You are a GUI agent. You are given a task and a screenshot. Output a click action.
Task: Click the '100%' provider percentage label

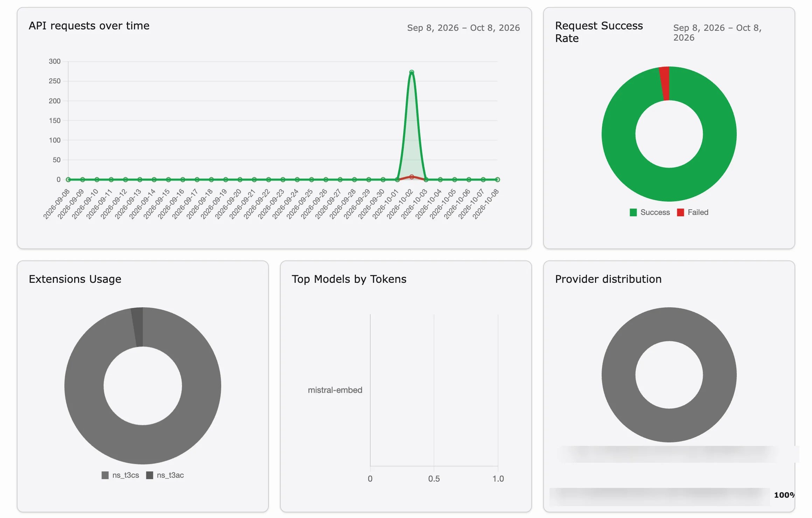pos(784,495)
